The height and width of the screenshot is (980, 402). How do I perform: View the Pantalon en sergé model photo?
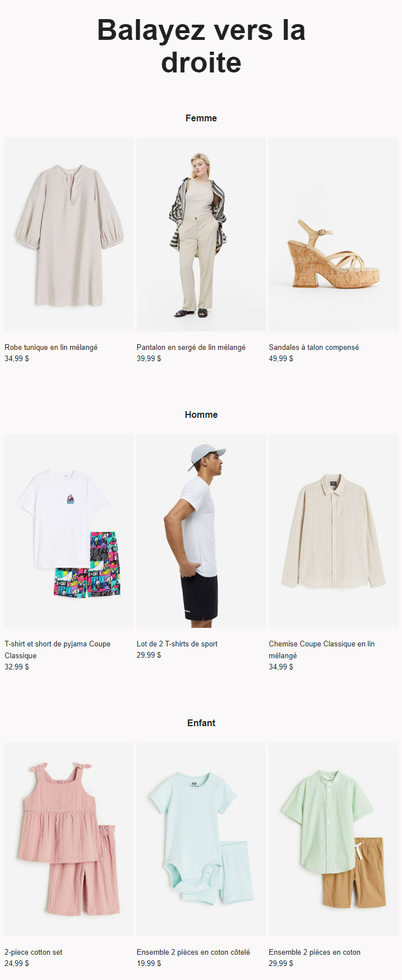pos(201,234)
